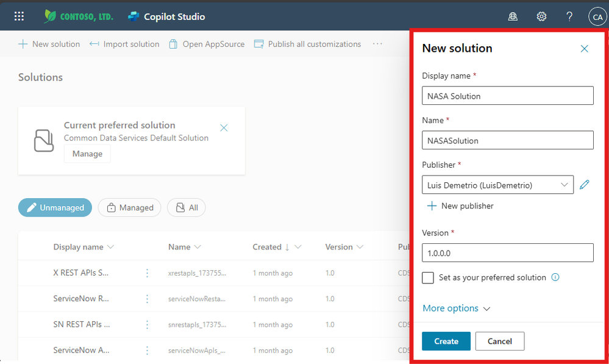Click the preferred solution info icon
The height and width of the screenshot is (364, 609).
pos(555,277)
